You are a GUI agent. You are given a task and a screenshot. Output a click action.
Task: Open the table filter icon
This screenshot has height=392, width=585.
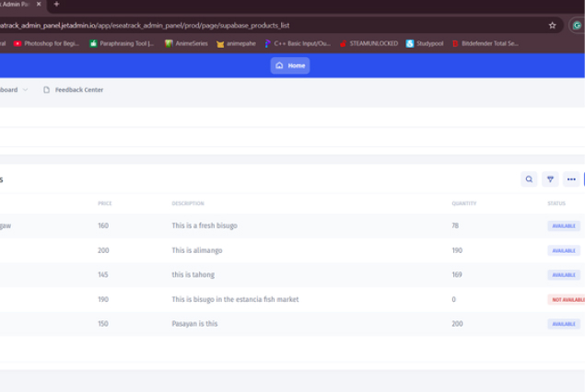[550, 179]
